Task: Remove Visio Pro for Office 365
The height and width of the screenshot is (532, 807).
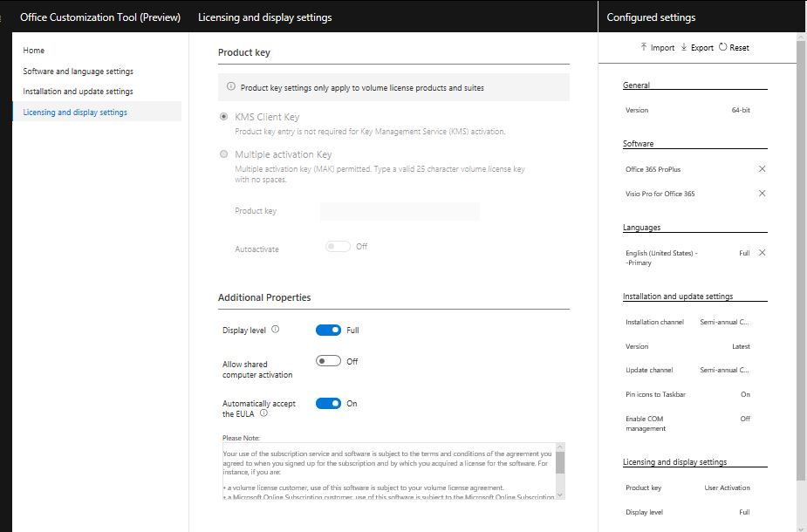Action: tap(763, 194)
